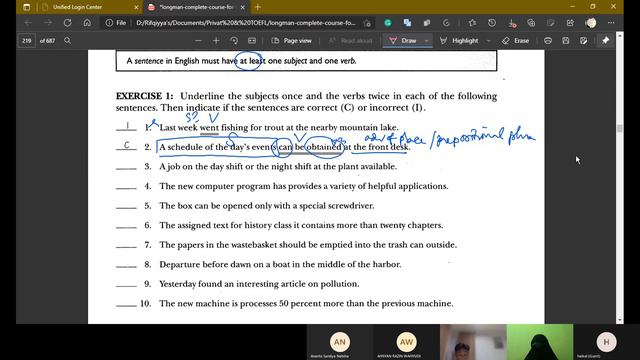
Task: Click the vertical scrollbar thumb
Action: click(x=620, y=128)
